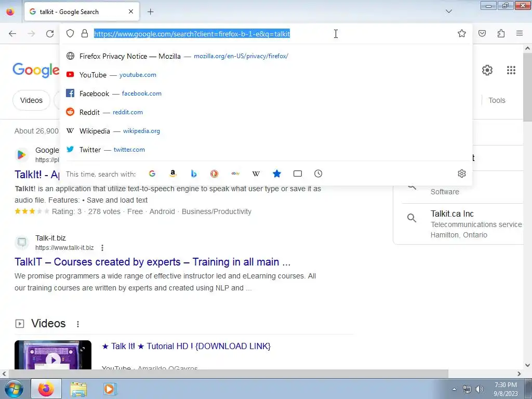
Task: Open the search Tools option
Action: tap(497, 100)
